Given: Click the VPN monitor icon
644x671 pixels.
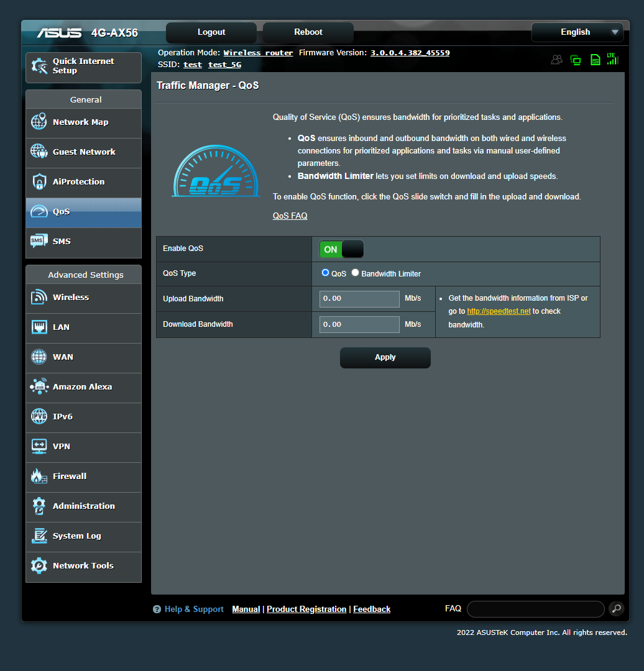Looking at the screenshot, I should 39,446.
